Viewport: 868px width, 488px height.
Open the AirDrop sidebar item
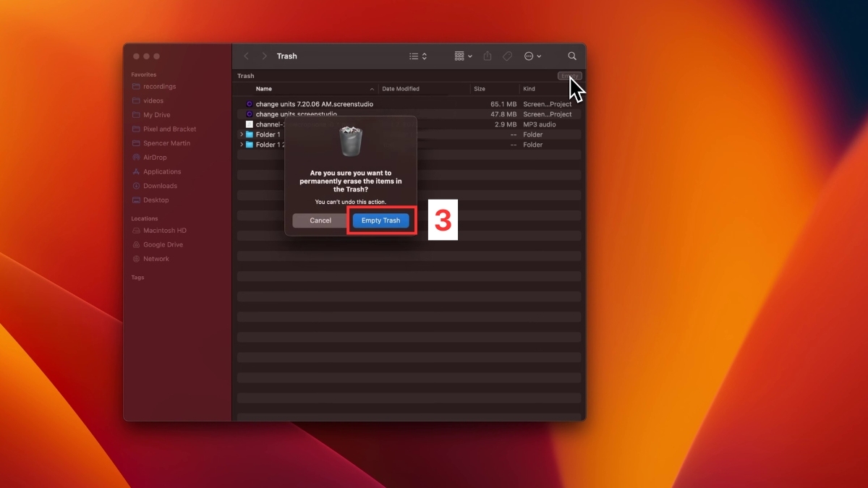(x=155, y=157)
